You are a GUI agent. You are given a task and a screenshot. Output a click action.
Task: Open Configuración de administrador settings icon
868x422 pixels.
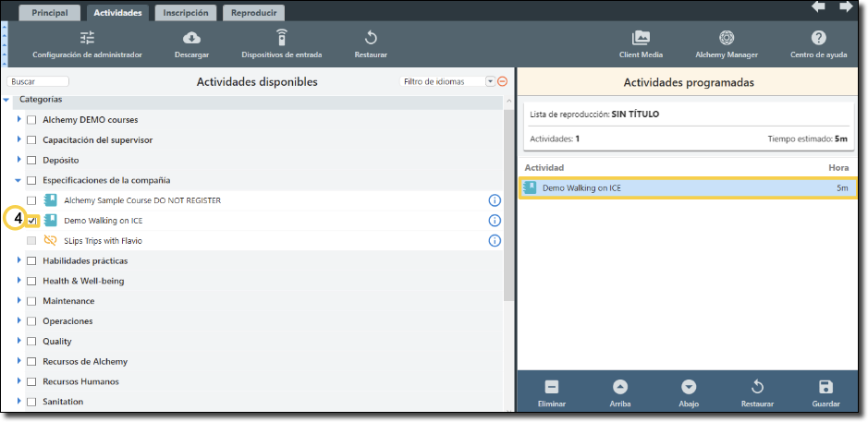87,38
